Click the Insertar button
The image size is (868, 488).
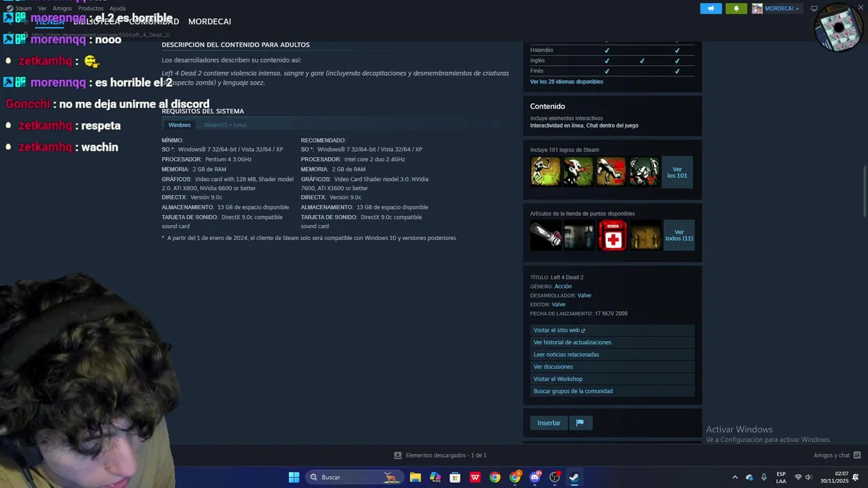click(x=549, y=423)
